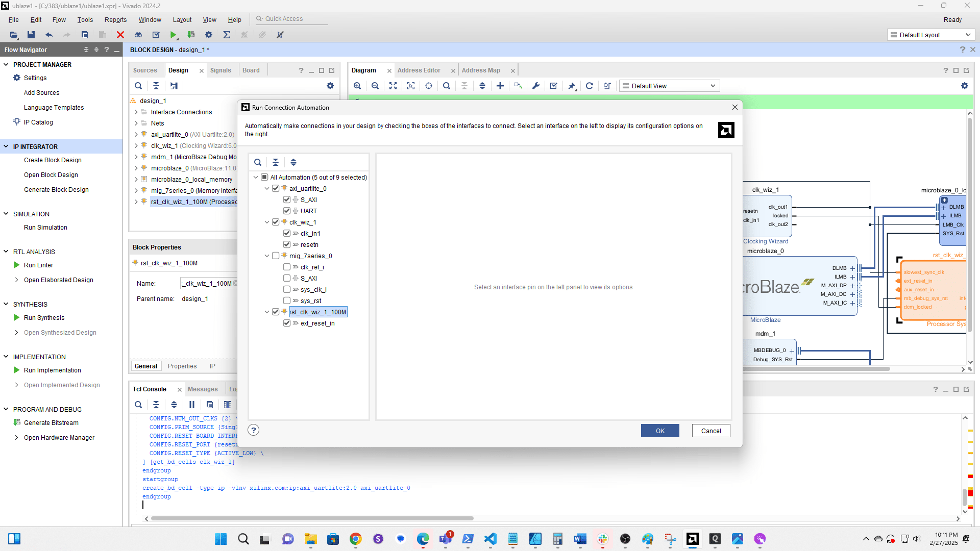The image size is (980, 551).
Task: Expand Interface Connections in Design tree
Action: pyautogui.click(x=136, y=112)
